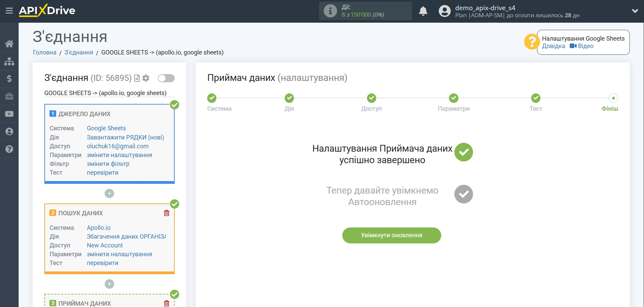
Task: Open billing dollar sidebar icon
Action: click(x=9, y=79)
